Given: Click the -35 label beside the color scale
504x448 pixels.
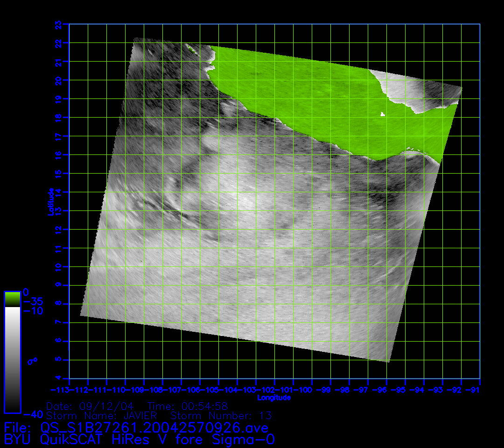Looking at the screenshot, I should pyautogui.click(x=33, y=301).
